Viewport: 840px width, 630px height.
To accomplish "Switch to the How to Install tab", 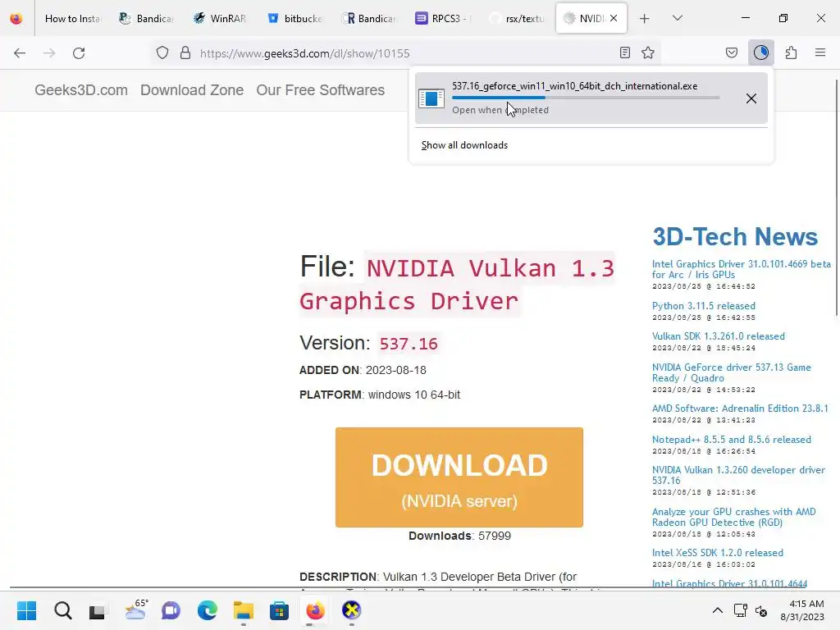I will coord(72,19).
